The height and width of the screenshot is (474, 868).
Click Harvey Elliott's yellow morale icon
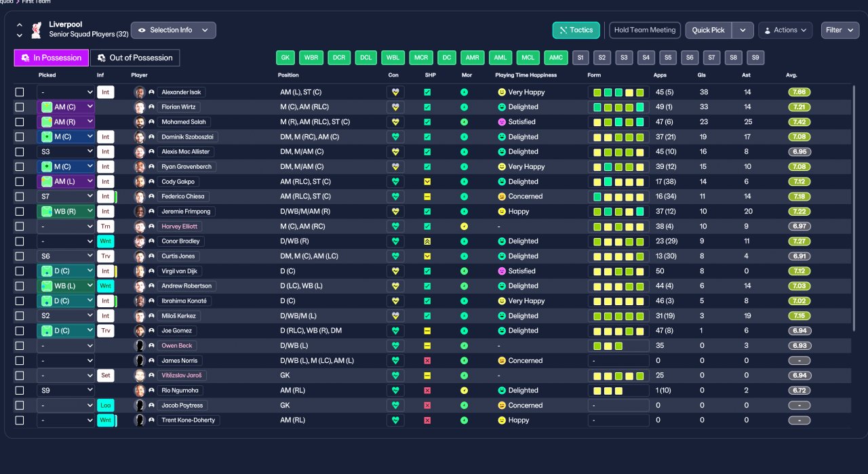point(464,226)
